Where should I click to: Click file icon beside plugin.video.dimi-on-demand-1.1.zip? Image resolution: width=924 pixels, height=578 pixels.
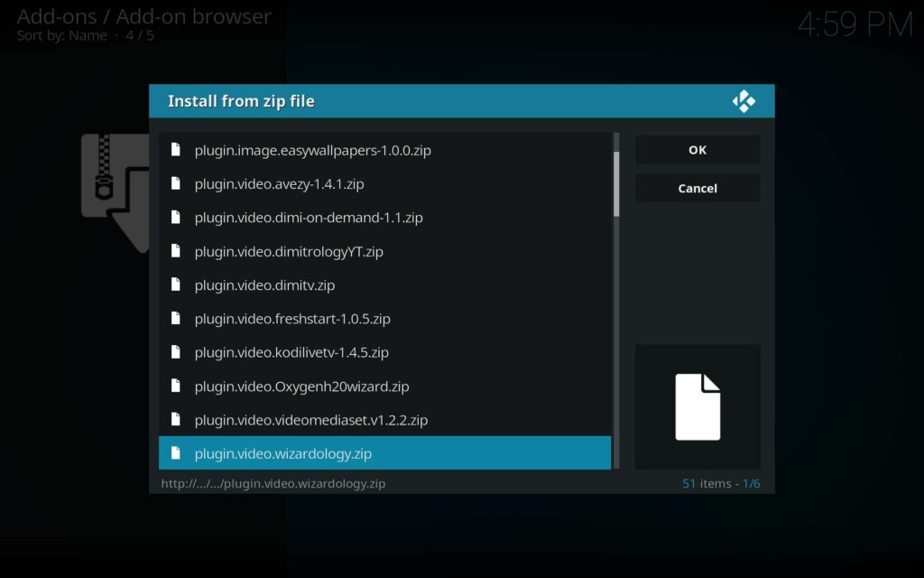176,217
